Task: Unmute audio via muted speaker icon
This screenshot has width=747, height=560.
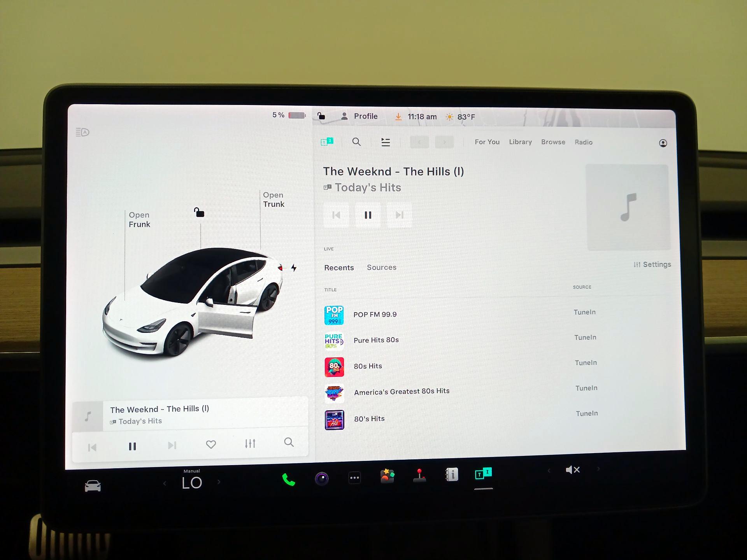Action: click(573, 470)
